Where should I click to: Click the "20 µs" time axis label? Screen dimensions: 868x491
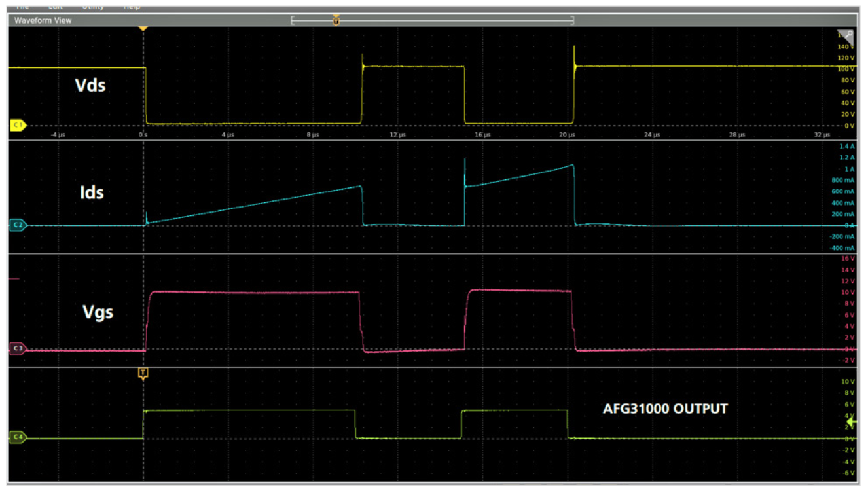[568, 135]
